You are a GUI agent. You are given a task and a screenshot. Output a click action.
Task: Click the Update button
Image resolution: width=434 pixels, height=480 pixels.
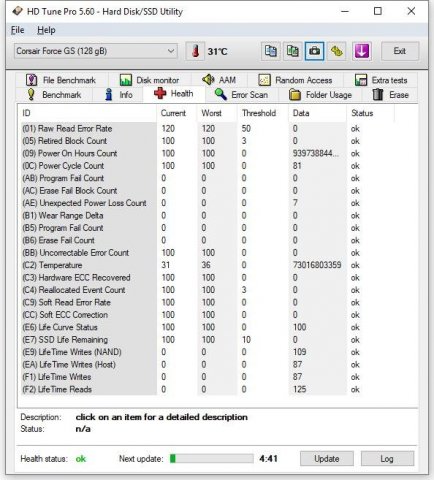[x=327, y=459]
